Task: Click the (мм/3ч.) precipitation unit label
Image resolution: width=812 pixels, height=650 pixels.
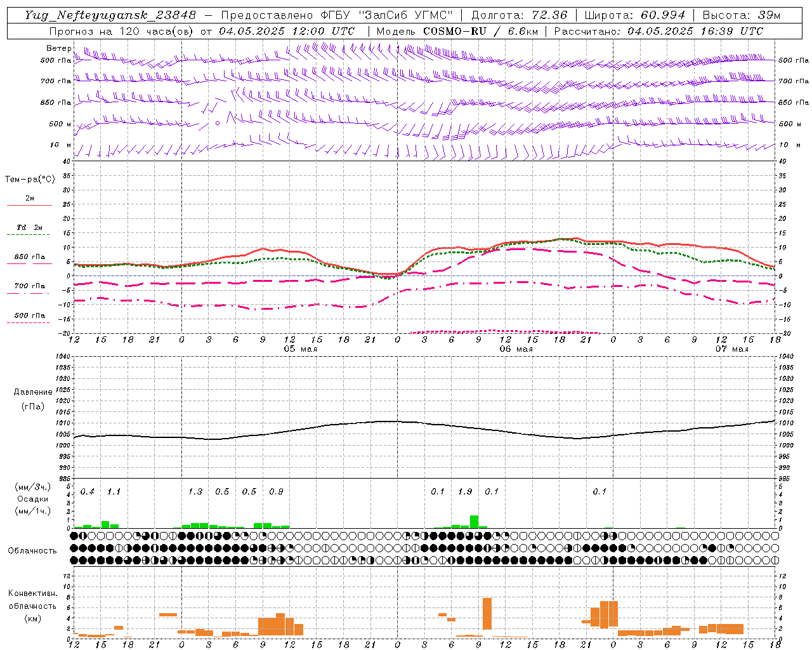Action: (x=34, y=487)
